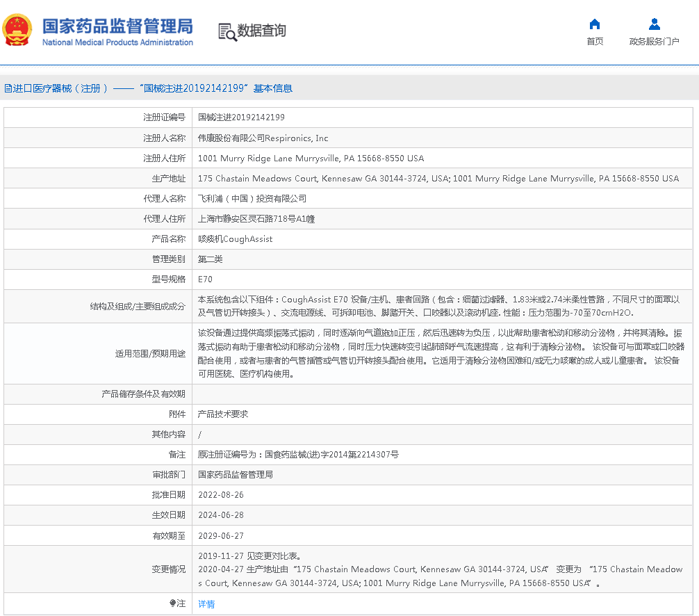Open the 首页 text label

coord(595,42)
